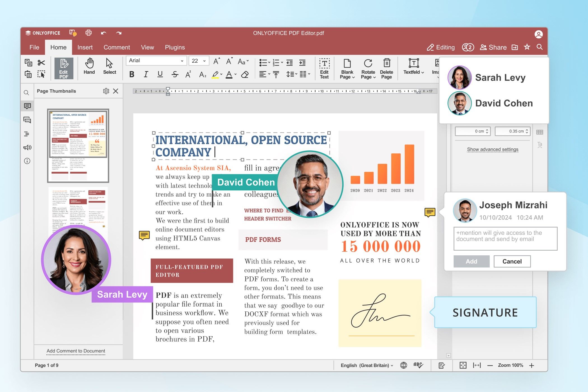The height and width of the screenshot is (392, 588).
Task: Click the Edit Text tool
Action: click(324, 69)
